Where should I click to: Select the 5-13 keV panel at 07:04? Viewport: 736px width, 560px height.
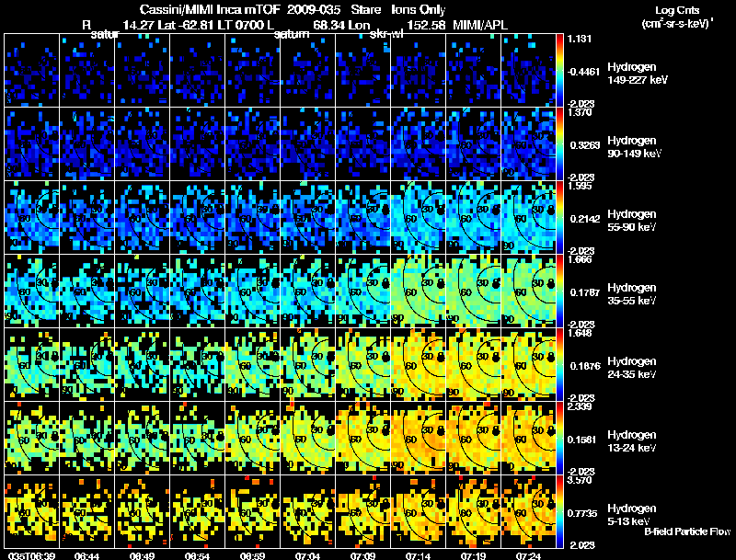[307, 511]
